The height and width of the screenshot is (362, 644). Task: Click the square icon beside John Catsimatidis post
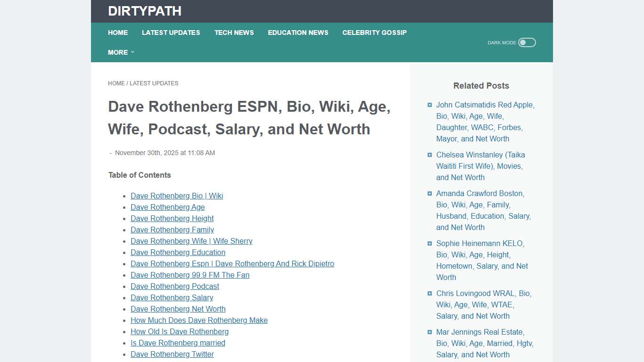[x=429, y=105]
